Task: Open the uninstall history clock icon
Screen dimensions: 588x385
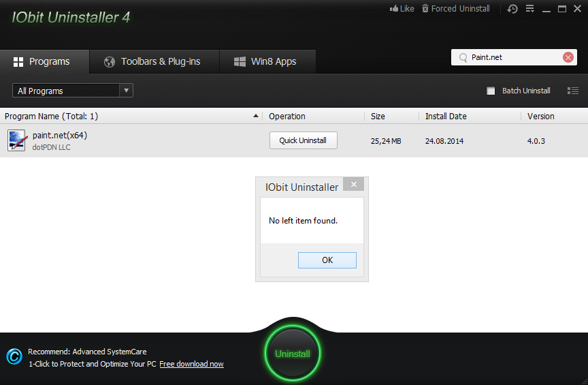Action: coord(512,9)
